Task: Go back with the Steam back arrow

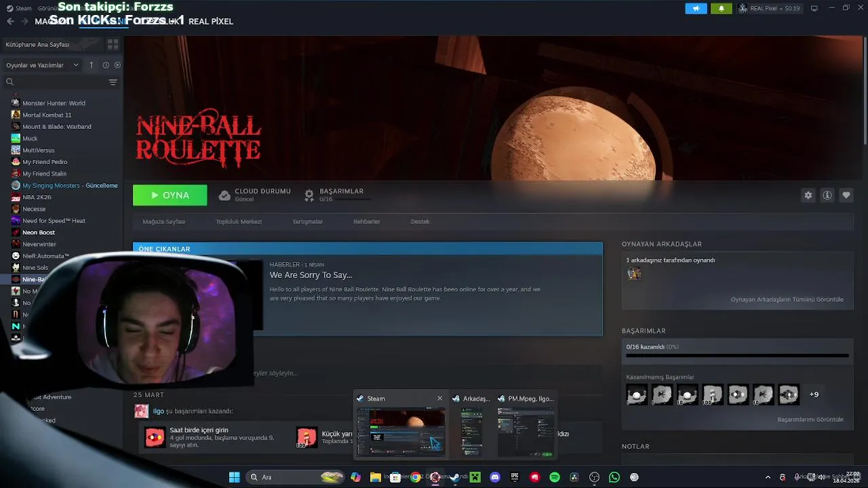Action: coord(10,22)
